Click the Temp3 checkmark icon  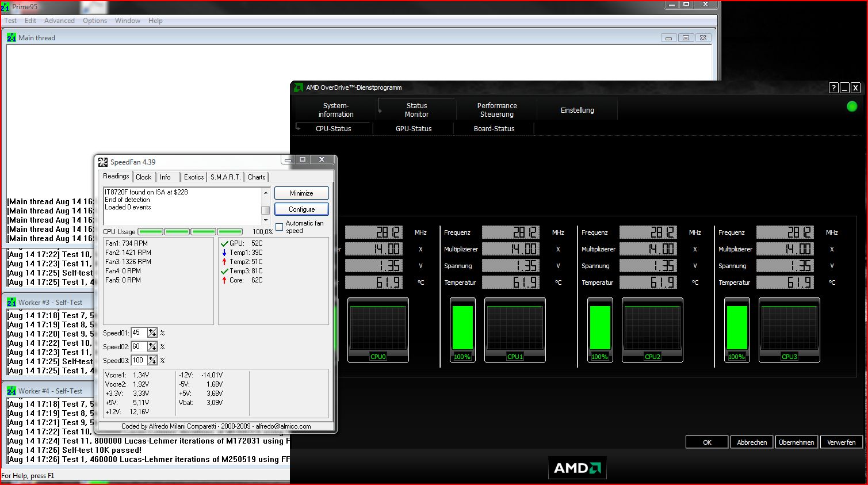224,271
